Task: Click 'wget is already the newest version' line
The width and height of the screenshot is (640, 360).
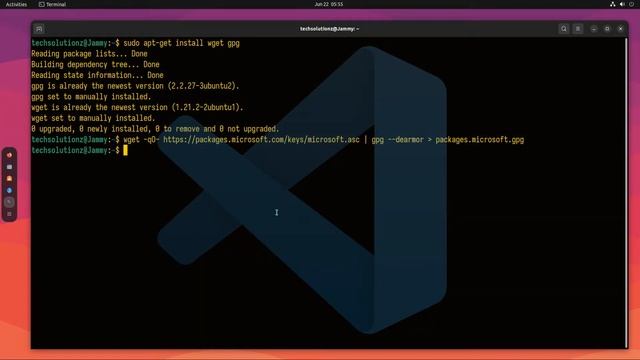Action: click(138, 107)
